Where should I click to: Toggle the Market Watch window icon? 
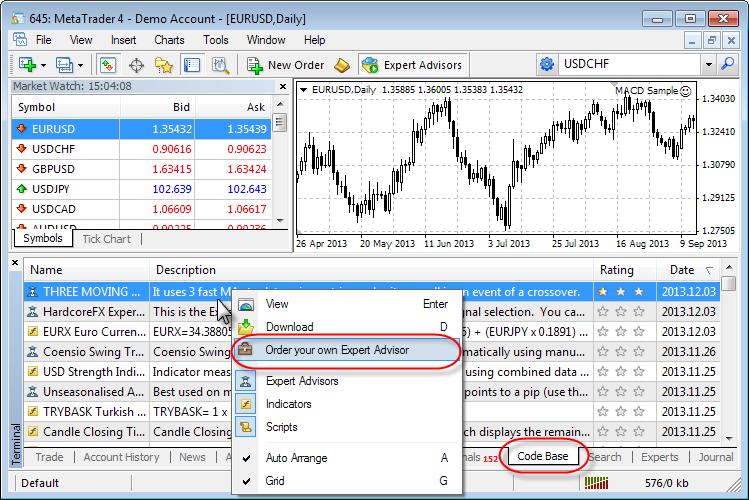(x=108, y=64)
